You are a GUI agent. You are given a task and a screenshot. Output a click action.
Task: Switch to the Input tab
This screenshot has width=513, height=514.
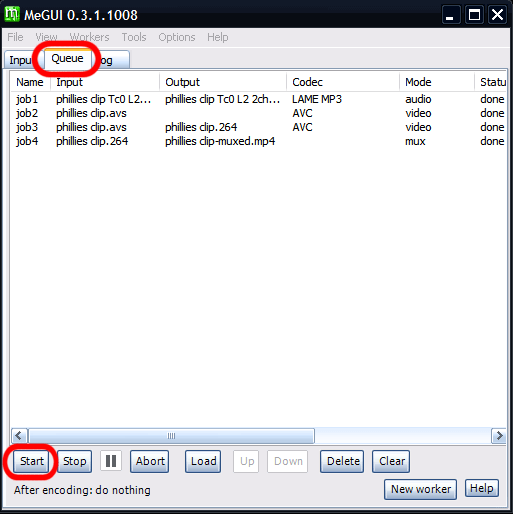pyautogui.click(x=20, y=60)
